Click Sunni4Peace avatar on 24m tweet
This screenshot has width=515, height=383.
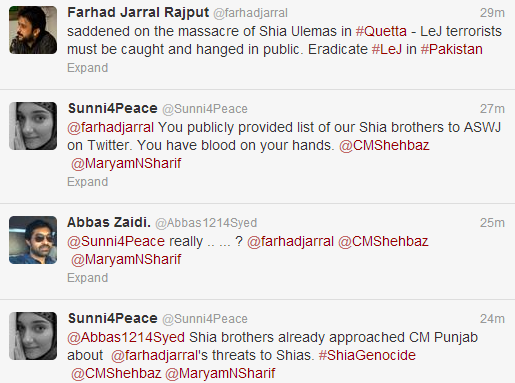tap(33, 336)
